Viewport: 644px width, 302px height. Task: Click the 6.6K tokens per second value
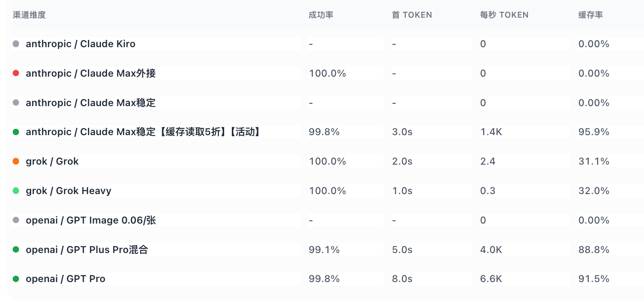click(x=491, y=279)
